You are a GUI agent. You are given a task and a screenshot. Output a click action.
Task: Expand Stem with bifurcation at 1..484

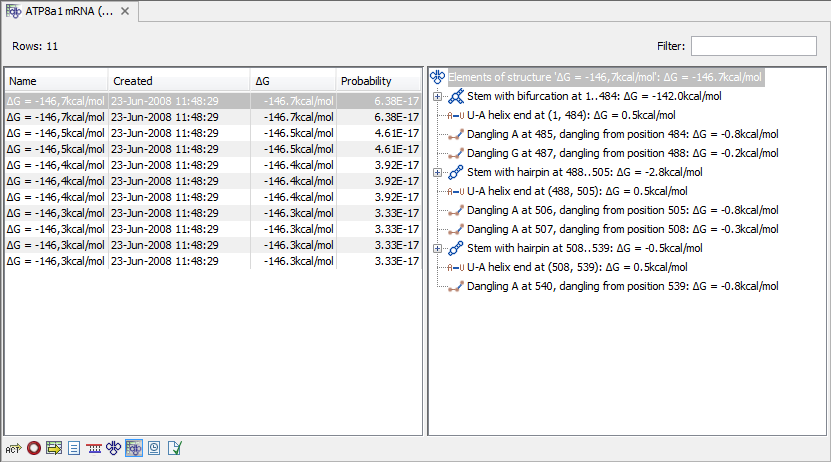coord(438,96)
